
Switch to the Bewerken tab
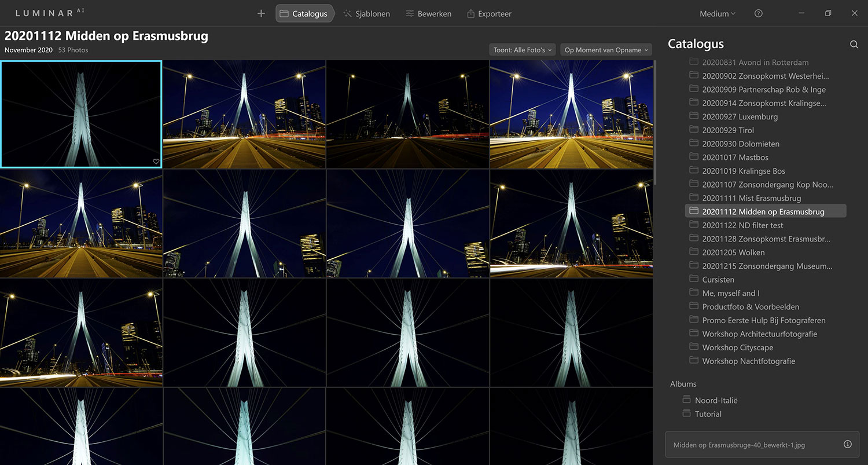point(428,13)
